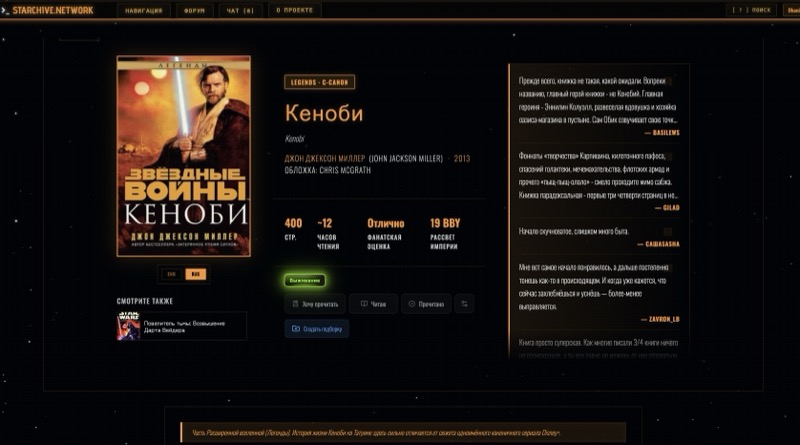Open Повелитель тьмы related book
This screenshot has height=445, width=800.
(x=182, y=326)
